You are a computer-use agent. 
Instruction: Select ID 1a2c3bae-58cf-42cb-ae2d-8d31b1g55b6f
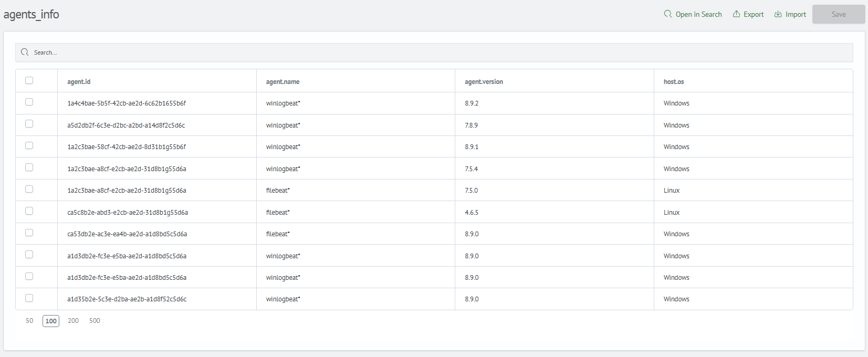(x=127, y=147)
